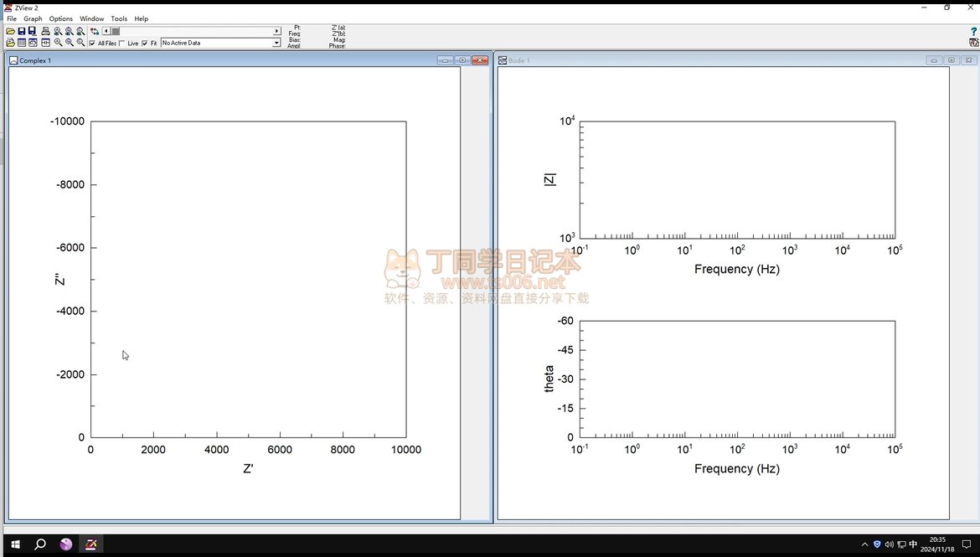Click the toolbar scrollbar left arrow
Image resolution: width=980 pixels, height=557 pixels.
(106, 31)
